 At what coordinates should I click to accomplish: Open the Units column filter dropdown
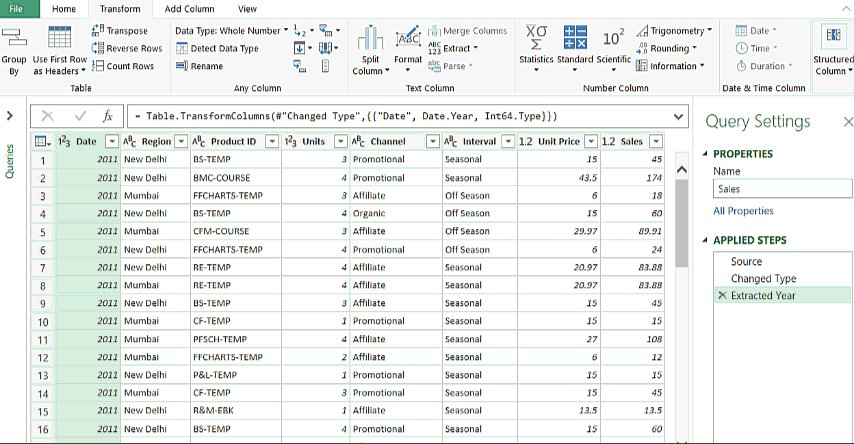340,142
